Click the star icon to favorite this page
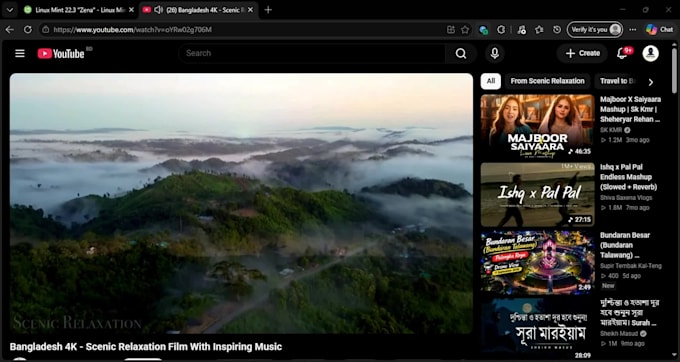 (x=465, y=29)
